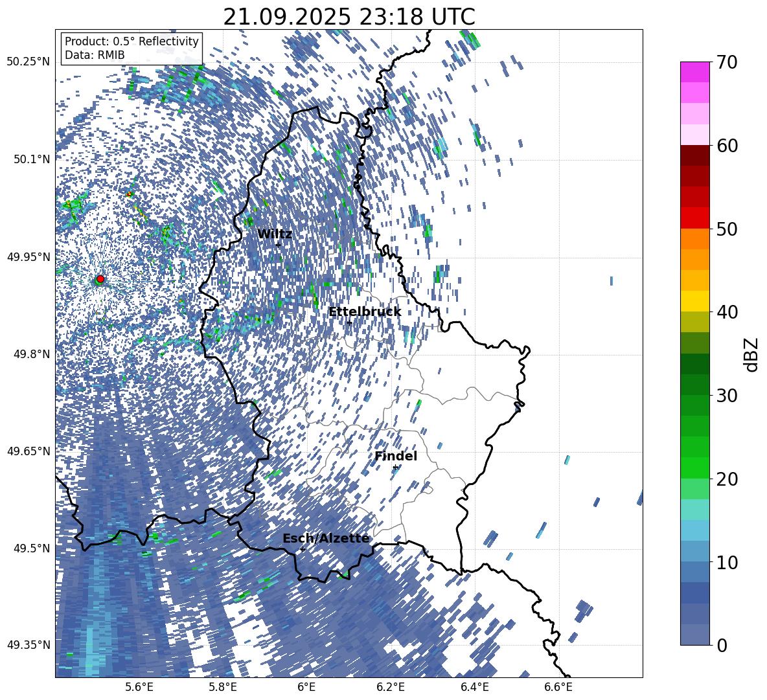
Task: Click the yellow colorbar segment near 40
Action: click(694, 301)
